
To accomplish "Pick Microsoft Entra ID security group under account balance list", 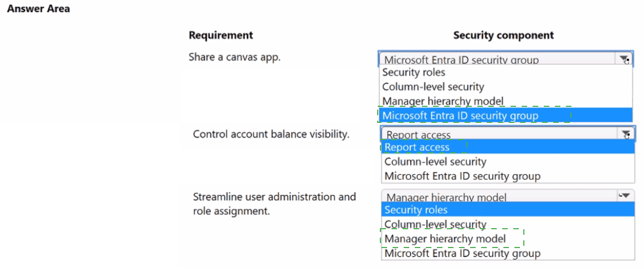I will 462,176.
